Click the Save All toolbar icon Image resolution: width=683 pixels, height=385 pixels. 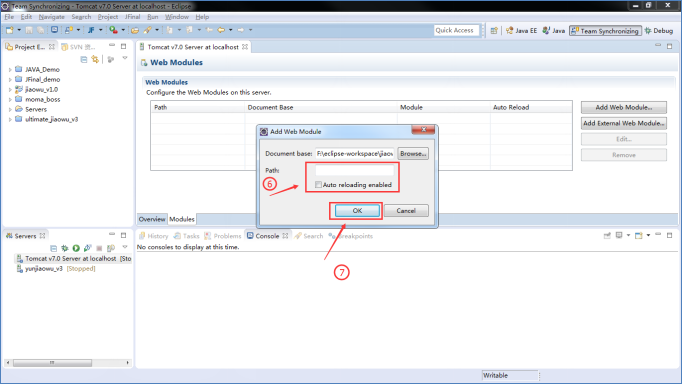41,30
